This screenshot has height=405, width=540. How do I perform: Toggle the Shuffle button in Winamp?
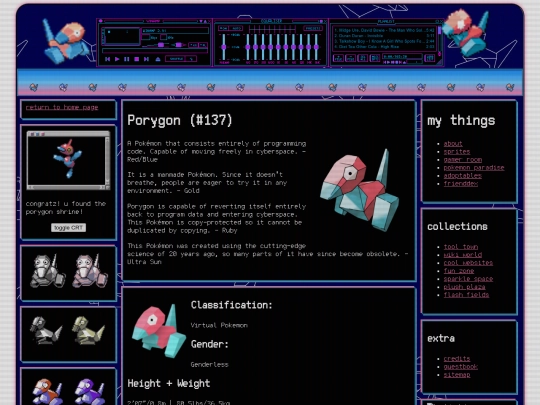pos(176,59)
